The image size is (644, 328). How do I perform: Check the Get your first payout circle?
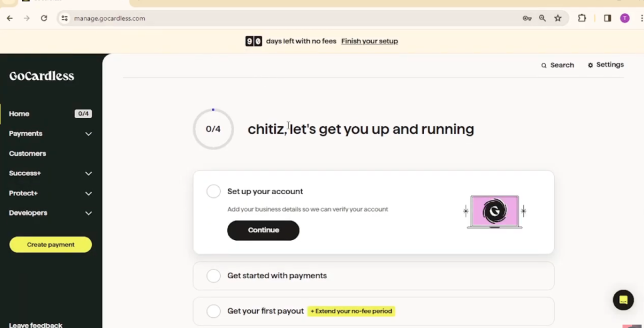(214, 311)
